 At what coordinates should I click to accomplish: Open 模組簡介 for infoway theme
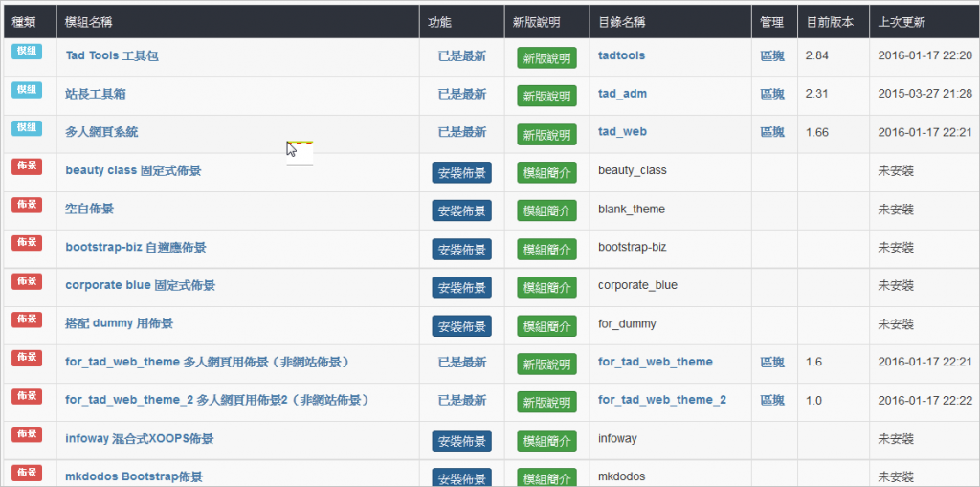tap(546, 441)
